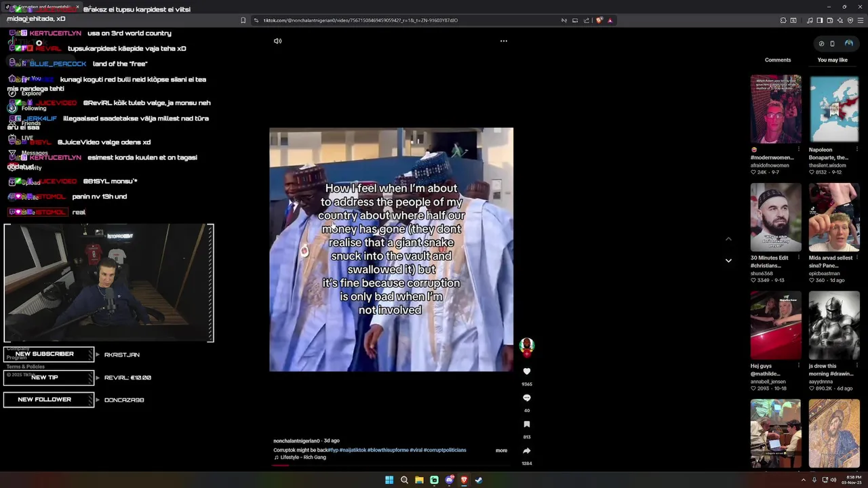Open the Windows Start menu
This screenshot has width=868, height=488.
pos(389,480)
